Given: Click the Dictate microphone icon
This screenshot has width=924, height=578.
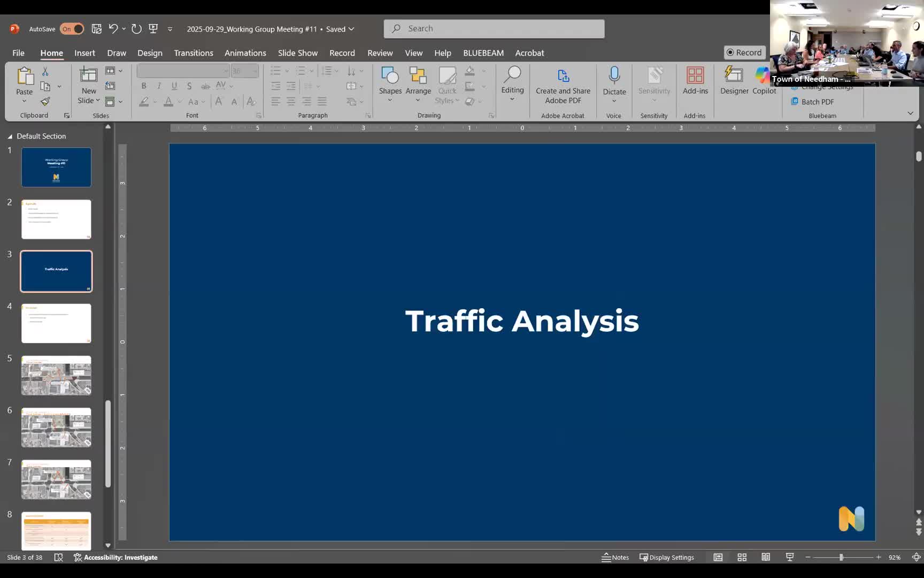Looking at the screenshot, I should [x=614, y=75].
